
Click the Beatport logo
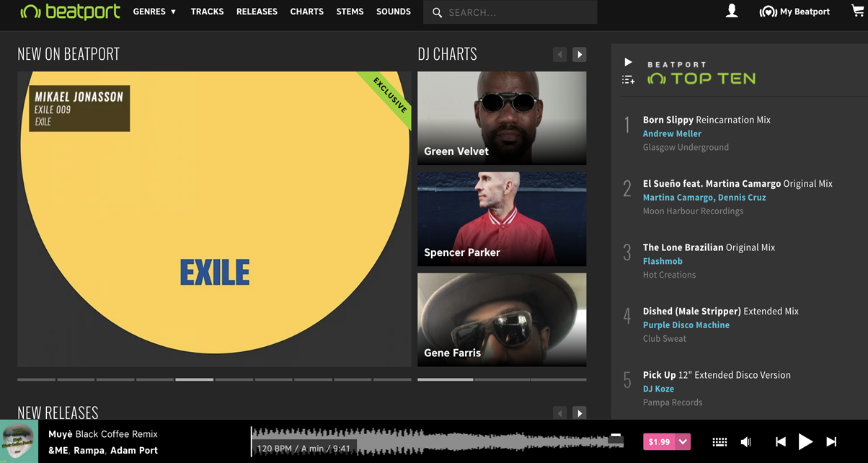(71, 12)
